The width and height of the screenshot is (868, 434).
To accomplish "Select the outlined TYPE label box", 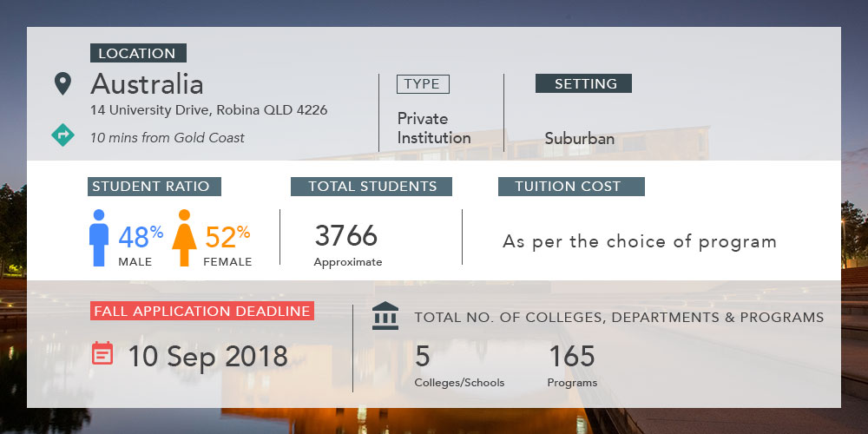I will [423, 84].
